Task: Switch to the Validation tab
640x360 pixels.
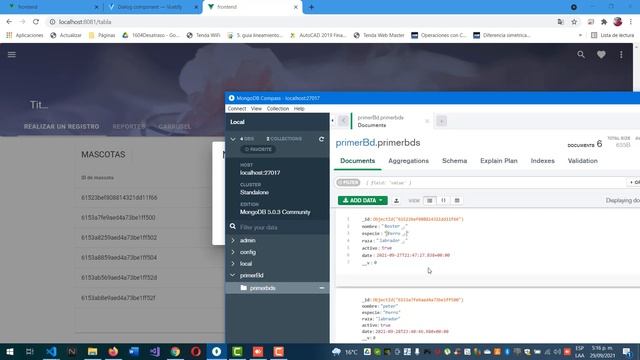Action: coord(582,161)
